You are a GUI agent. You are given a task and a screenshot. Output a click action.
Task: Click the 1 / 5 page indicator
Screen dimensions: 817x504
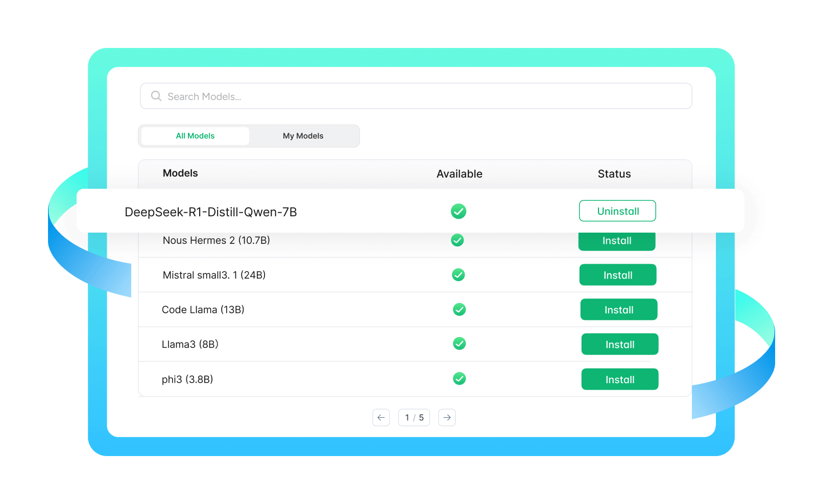click(x=414, y=417)
